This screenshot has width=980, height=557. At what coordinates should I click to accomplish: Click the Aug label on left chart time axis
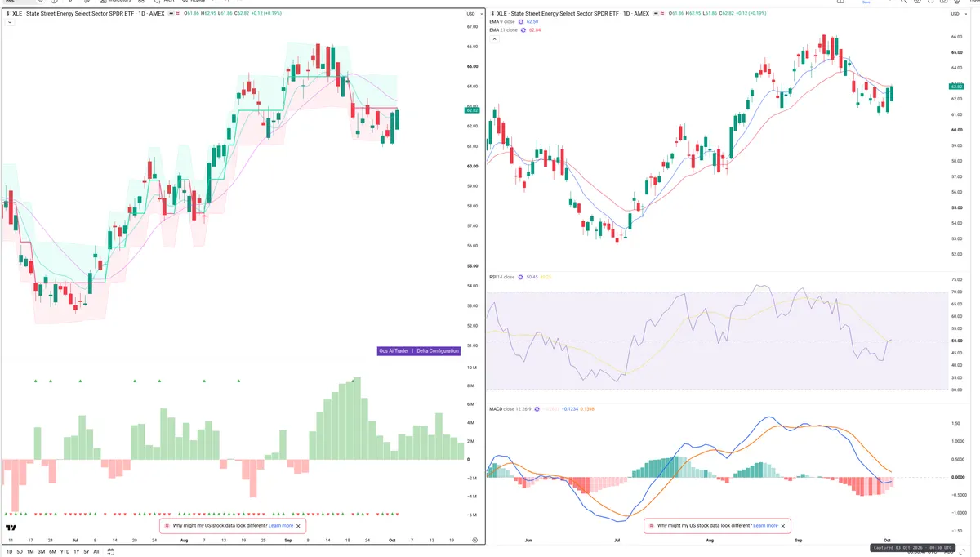(x=185, y=541)
